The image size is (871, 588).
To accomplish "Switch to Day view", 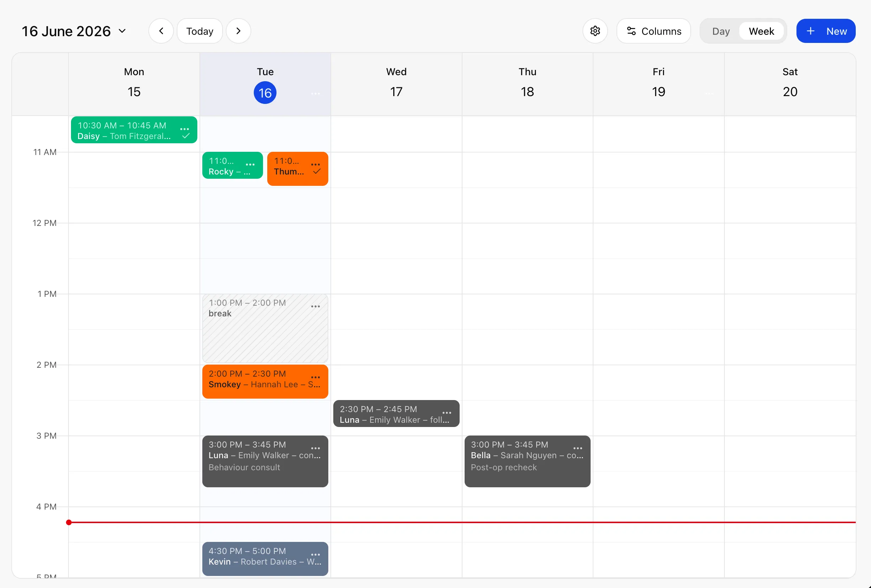I will [721, 31].
